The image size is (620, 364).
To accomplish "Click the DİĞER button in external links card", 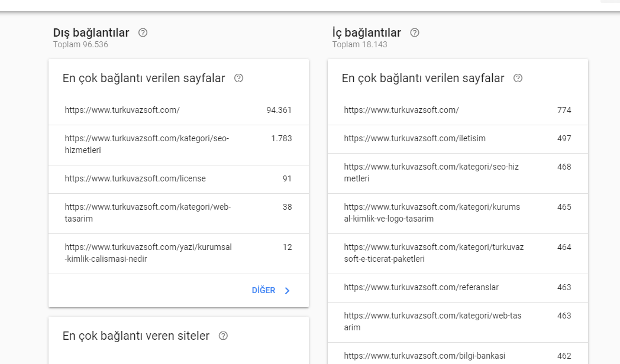I will tap(271, 291).
